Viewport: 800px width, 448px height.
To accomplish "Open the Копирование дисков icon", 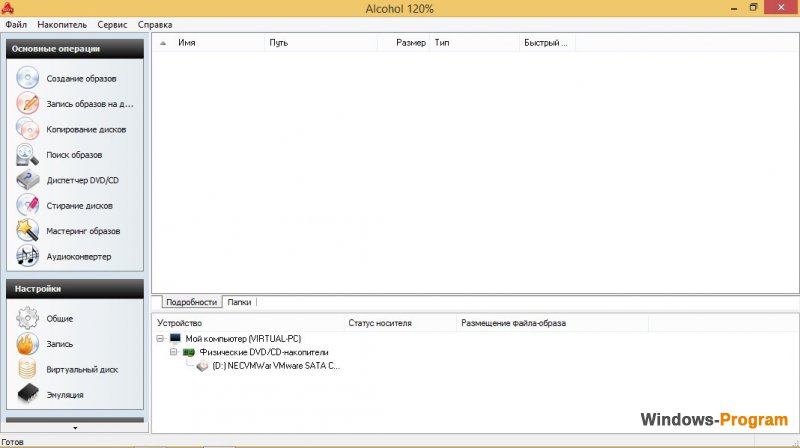I will tap(28, 129).
